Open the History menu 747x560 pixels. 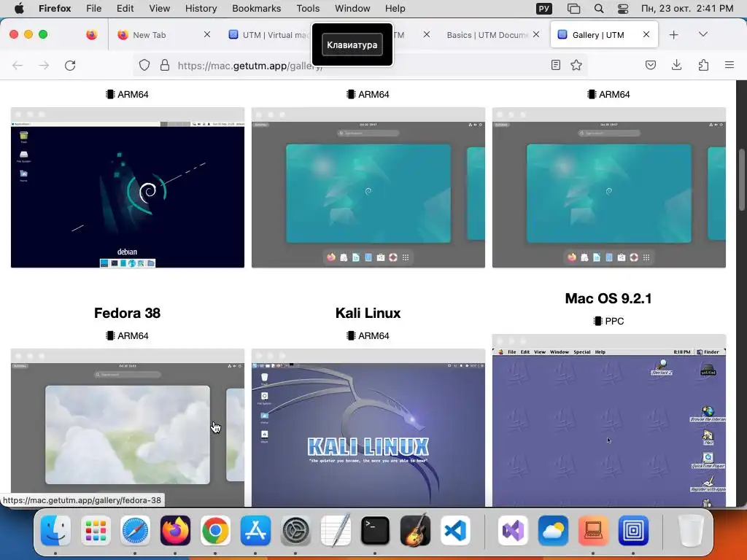coord(201,8)
